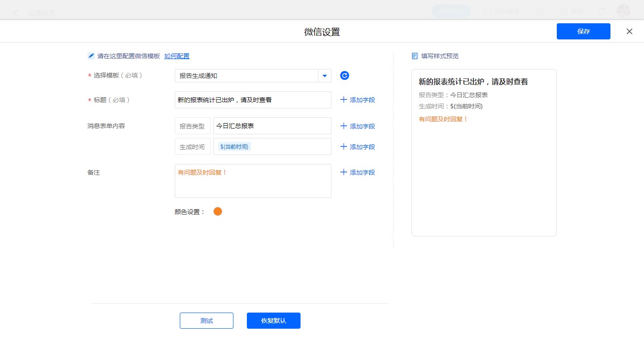Open the 选择模板 dropdown arrow
This screenshot has height=339, width=644.
point(325,76)
